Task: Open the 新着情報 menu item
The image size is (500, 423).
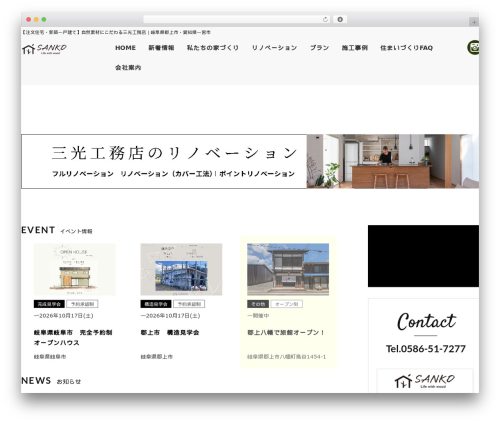Action: point(161,48)
